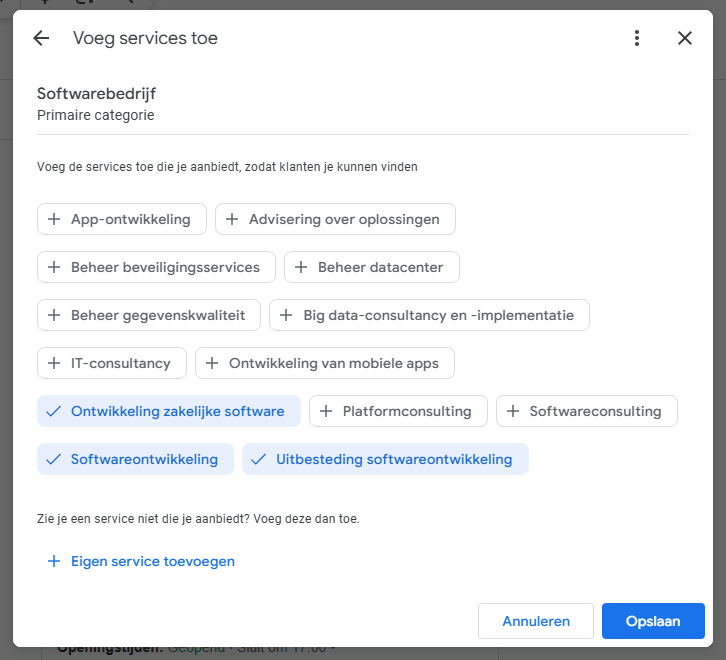Select Beheer beveiligingsservices chip

(x=156, y=267)
